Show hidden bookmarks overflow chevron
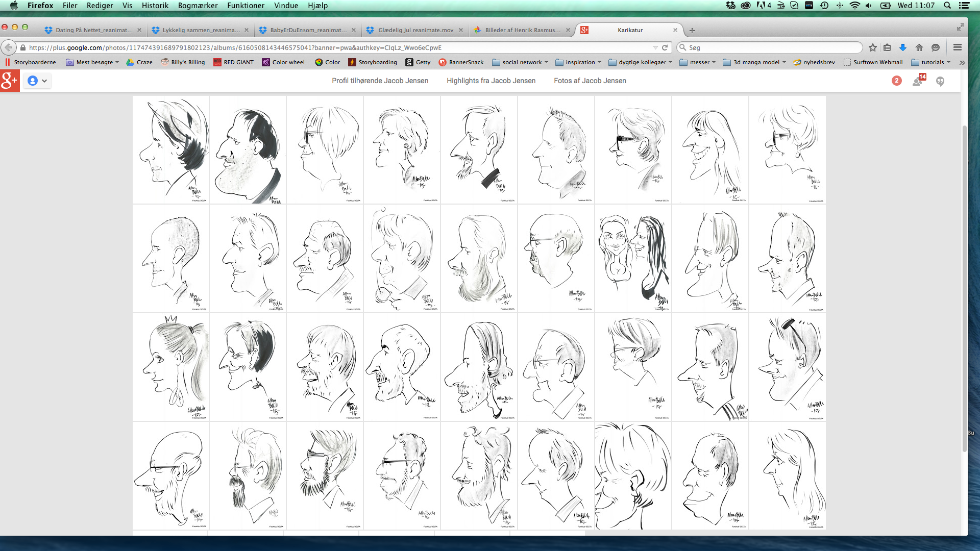Image resolution: width=980 pixels, height=551 pixels. point(962,62)
